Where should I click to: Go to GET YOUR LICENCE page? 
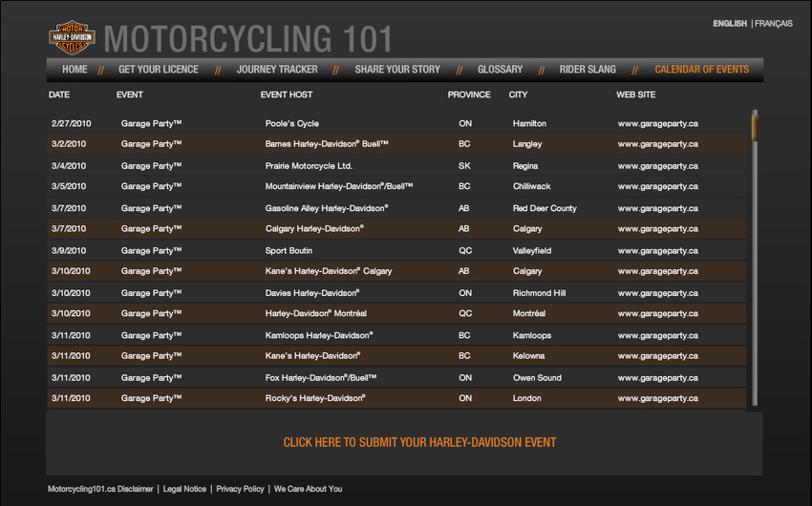point(159,70)
